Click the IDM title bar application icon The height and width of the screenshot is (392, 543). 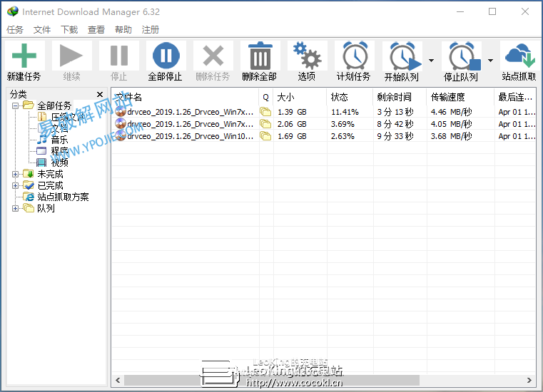(x=12, y=11)
